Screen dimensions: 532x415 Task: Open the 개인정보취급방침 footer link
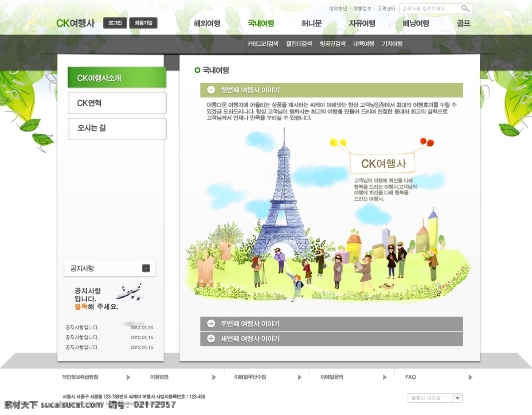click(x=80, y=377)
